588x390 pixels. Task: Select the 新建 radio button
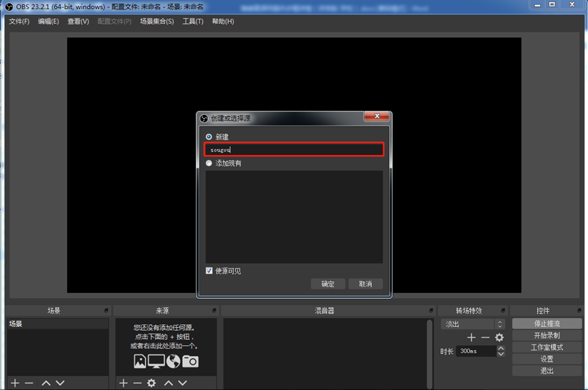click(209, 137)
